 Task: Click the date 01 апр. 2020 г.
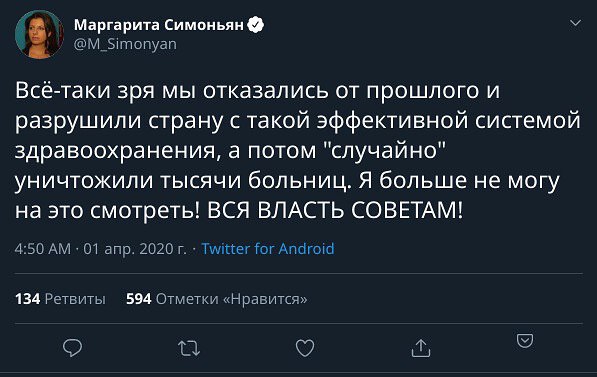tap(135, 249)
